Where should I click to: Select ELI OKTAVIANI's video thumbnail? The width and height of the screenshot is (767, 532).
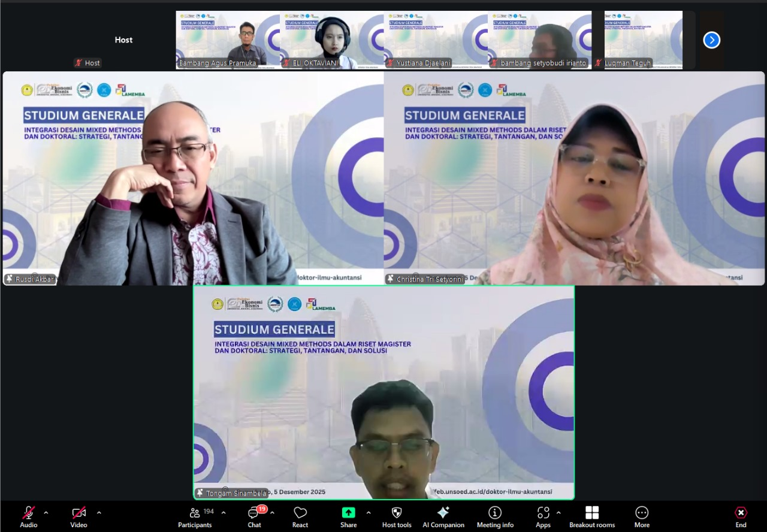[332, 40]
